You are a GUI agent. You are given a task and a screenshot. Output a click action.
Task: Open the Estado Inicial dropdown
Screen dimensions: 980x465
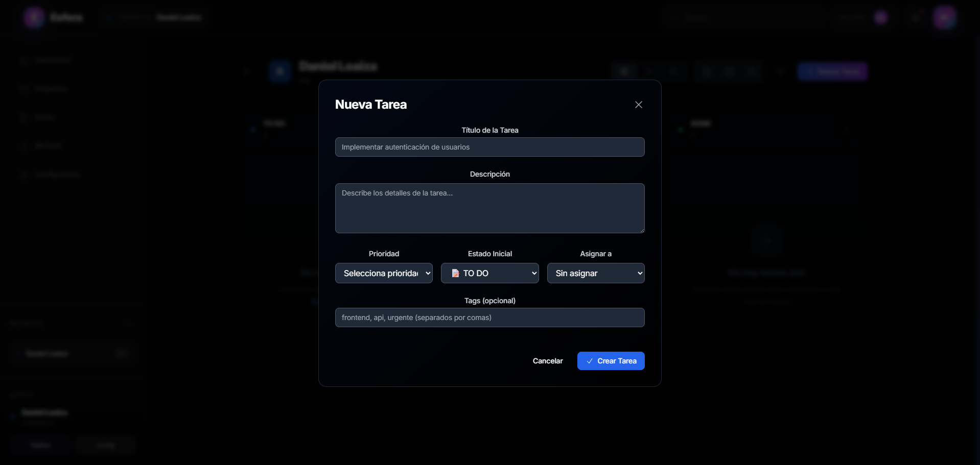point(489,273)
